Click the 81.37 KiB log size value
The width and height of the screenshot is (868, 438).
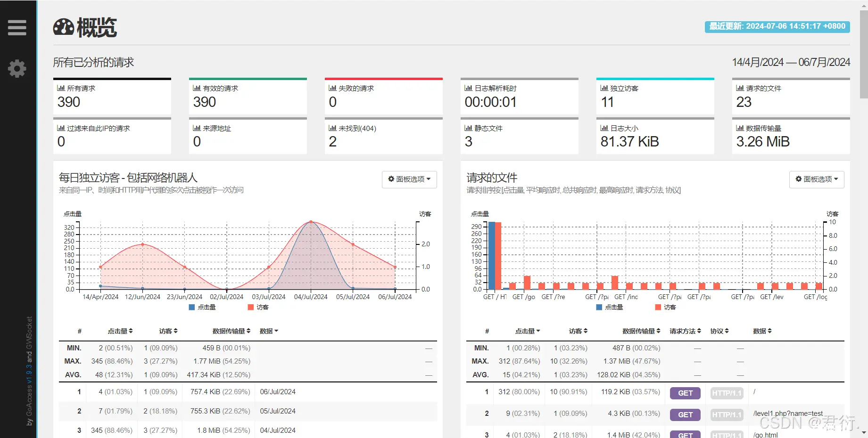click(x=629, y=142)
